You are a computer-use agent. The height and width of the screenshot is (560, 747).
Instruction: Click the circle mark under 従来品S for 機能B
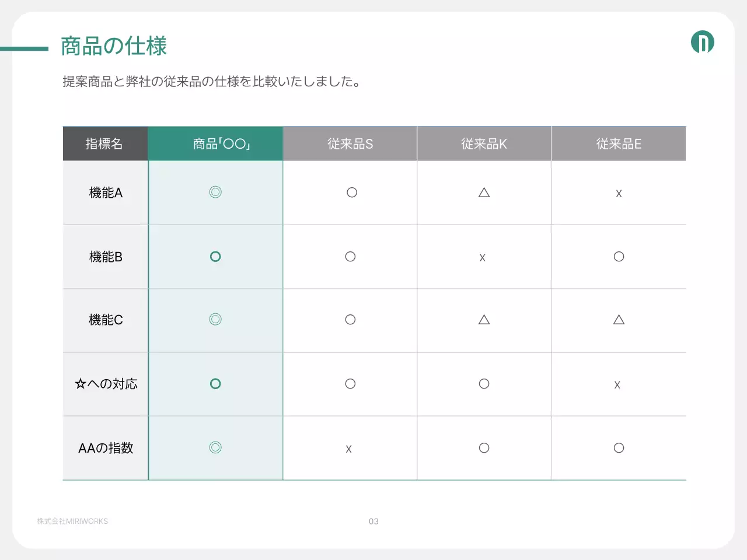[x=350, y=256]
